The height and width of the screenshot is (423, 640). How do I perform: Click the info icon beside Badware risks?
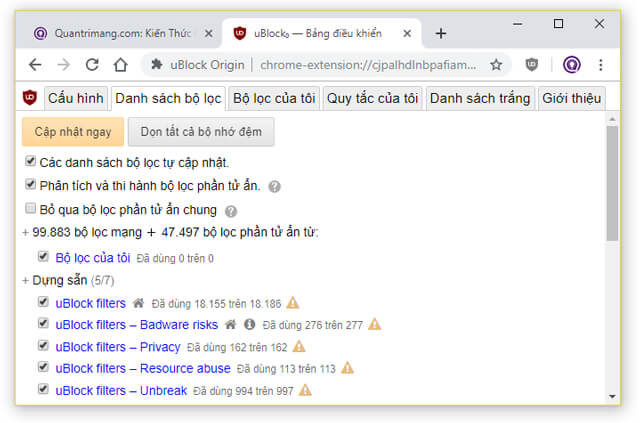pos(249,325)
